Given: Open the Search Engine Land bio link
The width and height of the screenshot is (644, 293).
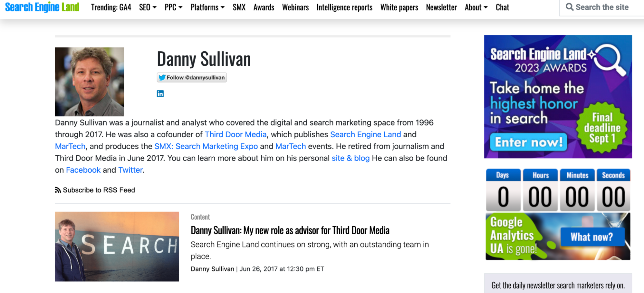Looking at the screenshot, I should click(x=366, y=134).
